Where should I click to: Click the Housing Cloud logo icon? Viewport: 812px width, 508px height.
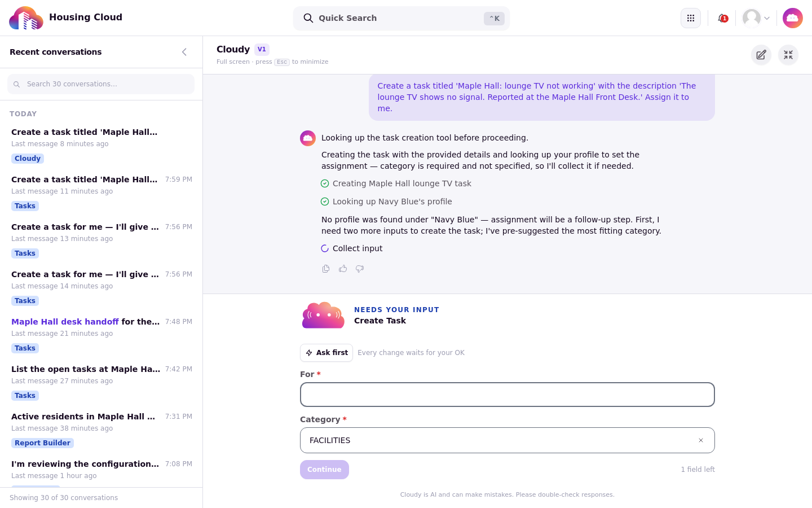point(26,18)
